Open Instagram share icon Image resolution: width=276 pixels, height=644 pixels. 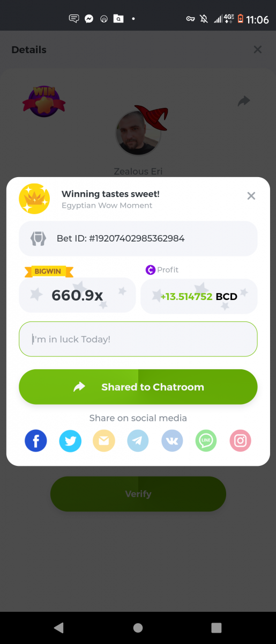click(x=241, y=441)
